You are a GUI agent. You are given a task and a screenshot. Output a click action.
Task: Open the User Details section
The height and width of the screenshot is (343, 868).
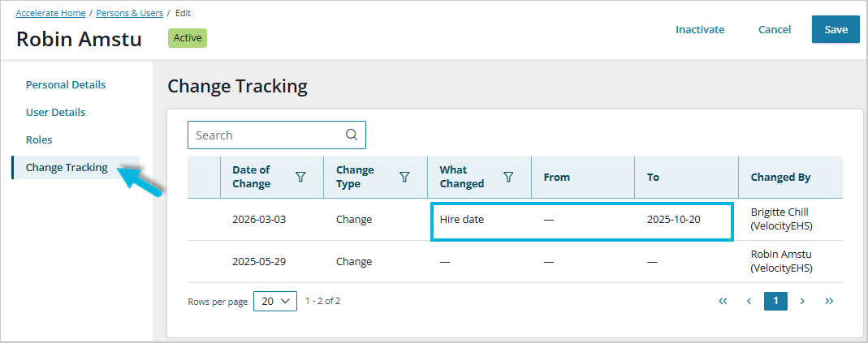click(x=55, y=112)
